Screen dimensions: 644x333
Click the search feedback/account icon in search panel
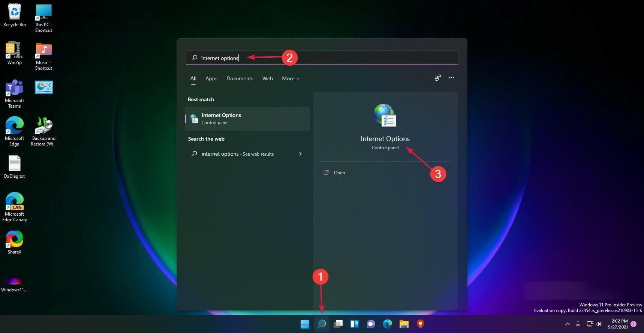click(x=437, y=78)
